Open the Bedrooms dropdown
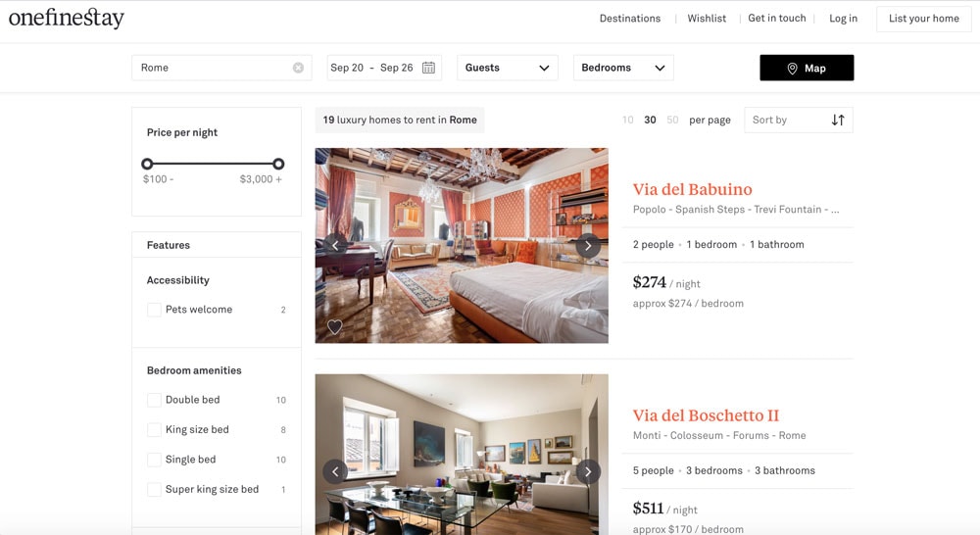This screenshot has height=535, width=980. pyautogui.click(x=623, y=68)
